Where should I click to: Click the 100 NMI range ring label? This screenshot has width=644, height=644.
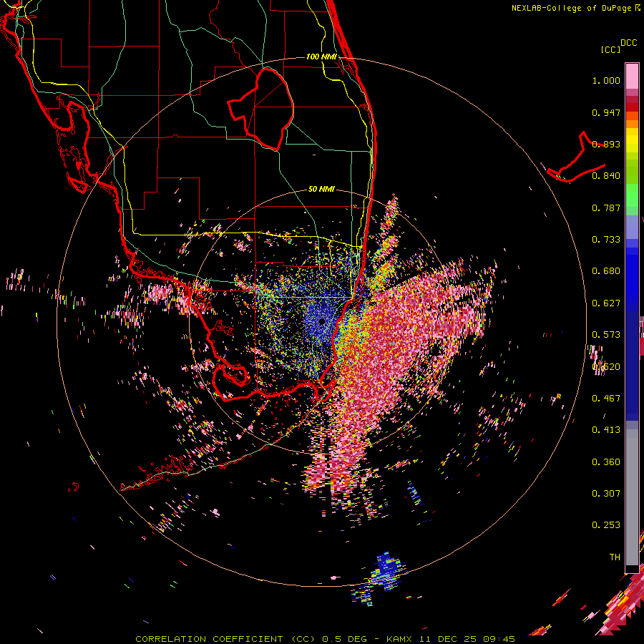tap(321, 57)
